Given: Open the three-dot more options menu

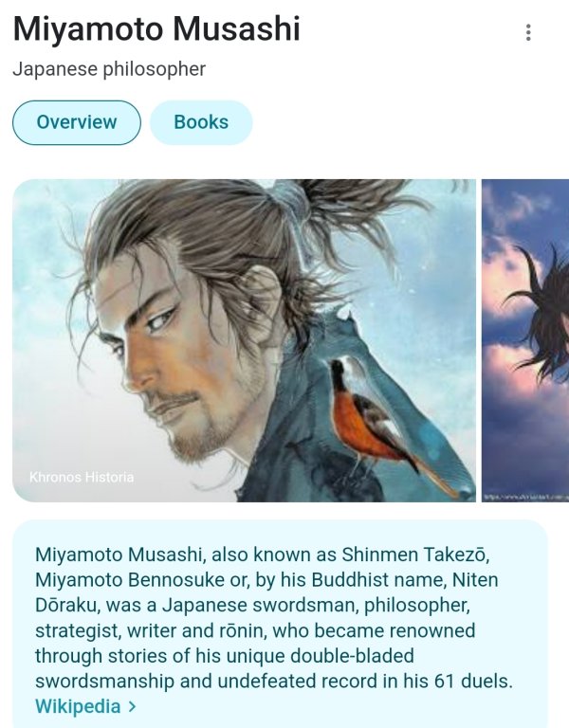Looking at the screenshot, I should [x=528, y=32].
